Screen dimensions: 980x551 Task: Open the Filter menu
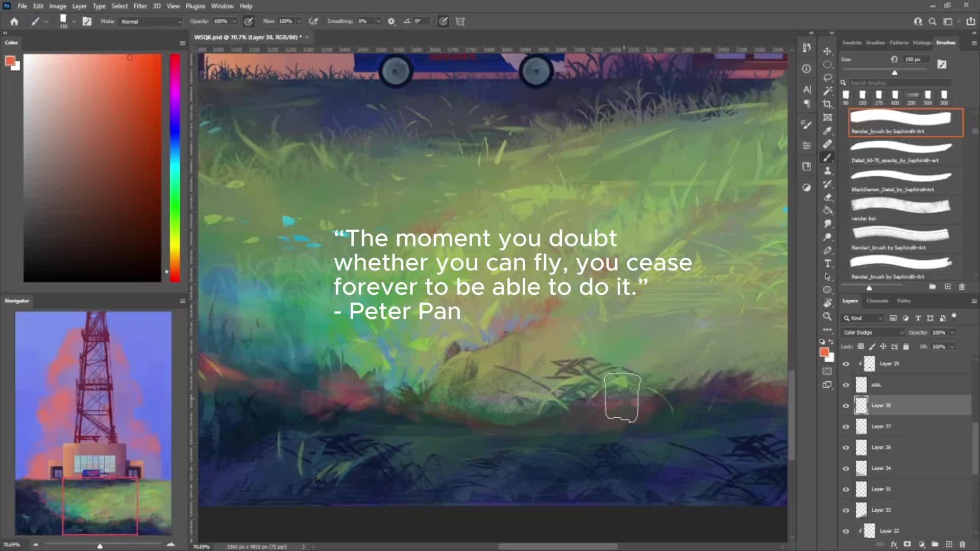pos(140,6)
